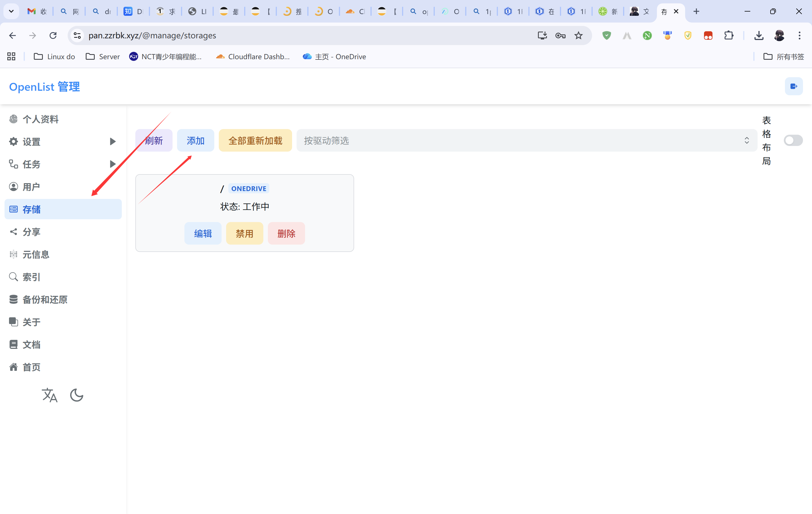Expand the Tasks submenu arrow
Screen dimensions: 812x514
112,164
